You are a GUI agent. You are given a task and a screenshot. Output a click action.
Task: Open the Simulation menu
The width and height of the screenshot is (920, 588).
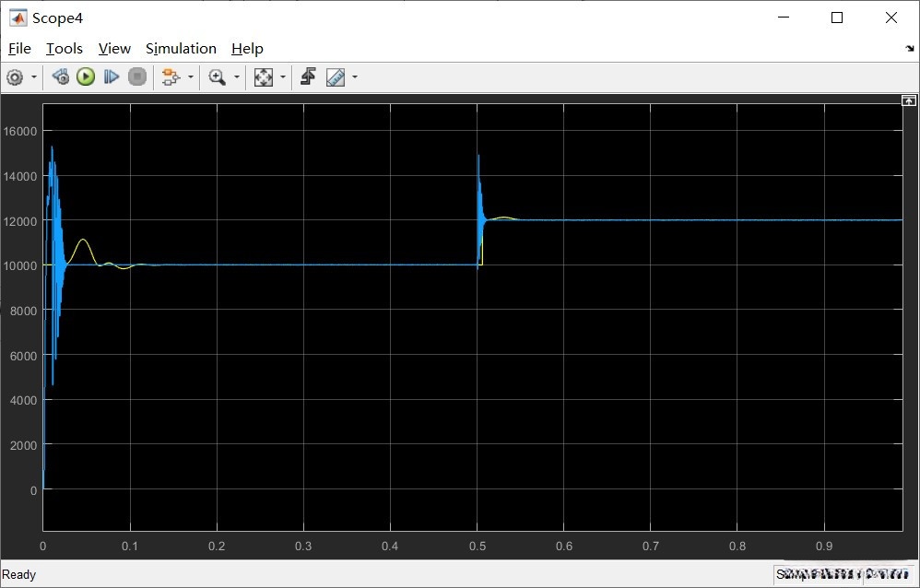tap(181, 49)
